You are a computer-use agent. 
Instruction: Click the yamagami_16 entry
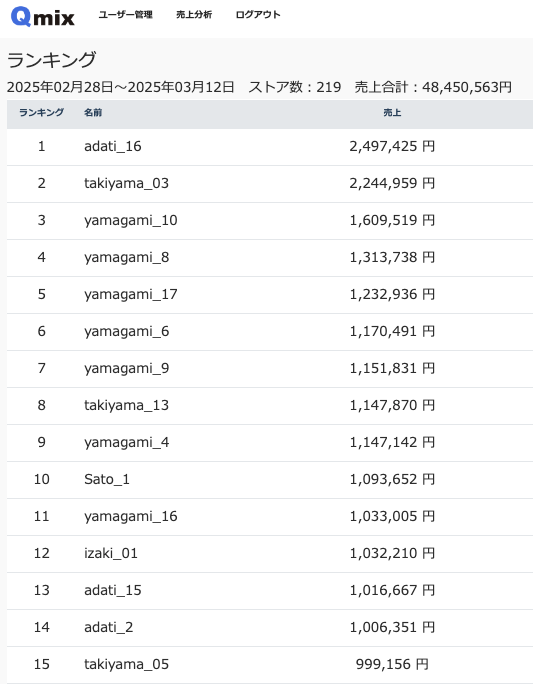[x=130, y=516]
